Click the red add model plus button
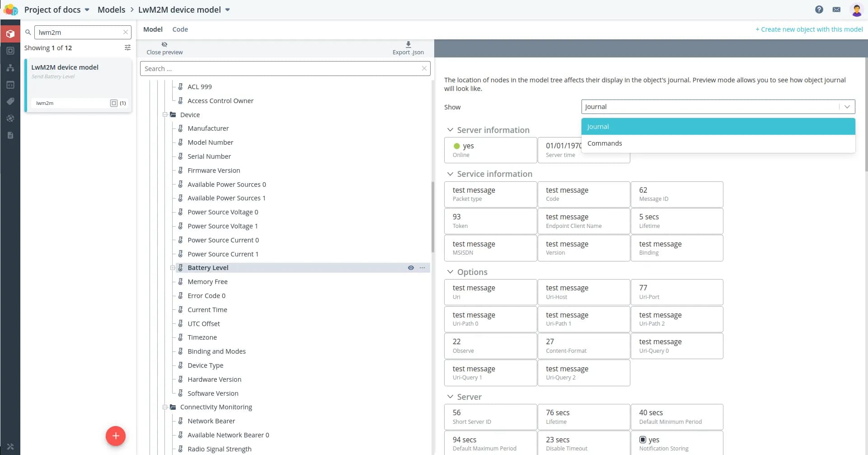 pyautogui.click(x=116, y=436)
